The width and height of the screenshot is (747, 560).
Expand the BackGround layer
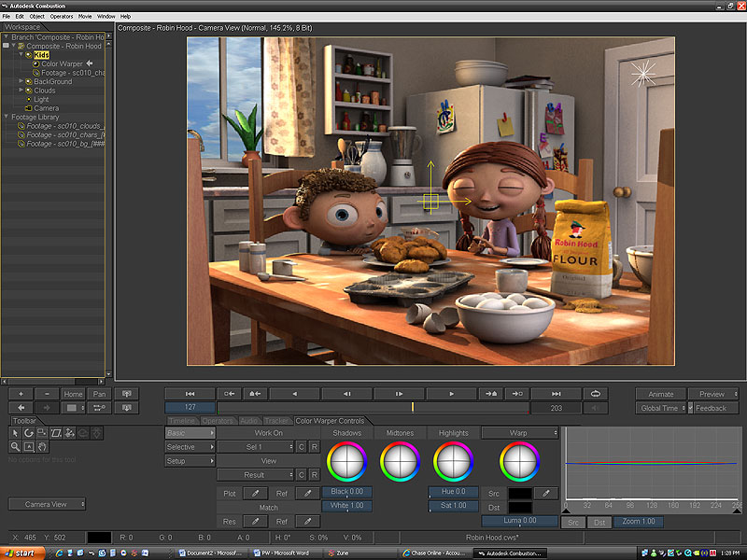(x=21, y=81)
